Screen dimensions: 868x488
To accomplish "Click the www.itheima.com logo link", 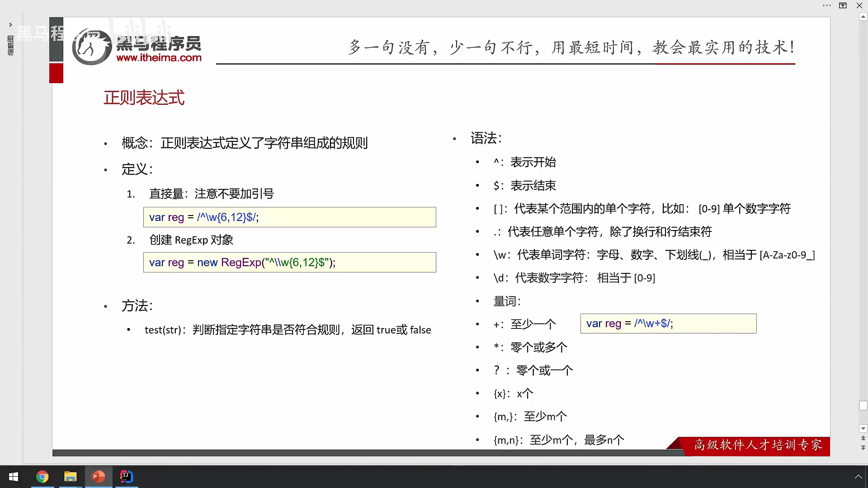I will [159, 58].
